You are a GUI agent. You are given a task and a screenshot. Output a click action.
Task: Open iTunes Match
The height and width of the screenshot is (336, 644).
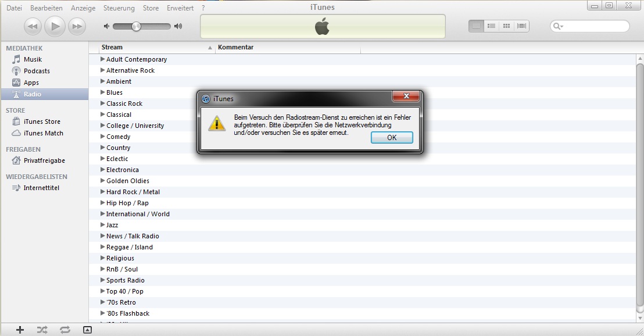tap(44, 133)
